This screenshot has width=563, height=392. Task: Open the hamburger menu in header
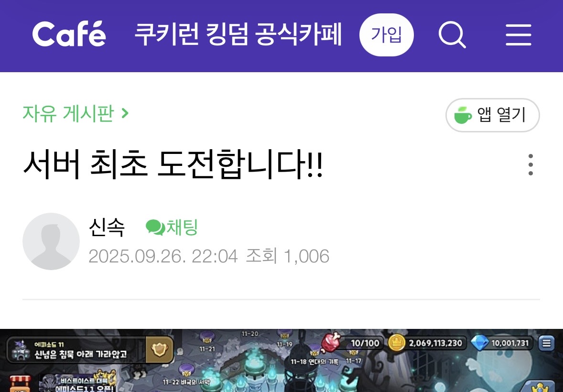pyautogui.click(x=518, y=35)
